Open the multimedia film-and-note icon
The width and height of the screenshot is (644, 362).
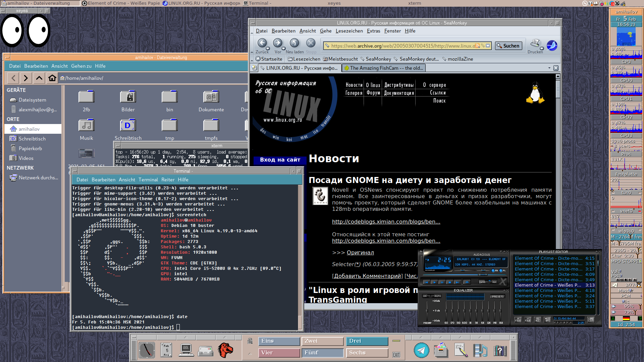click(x=480, y=350)
